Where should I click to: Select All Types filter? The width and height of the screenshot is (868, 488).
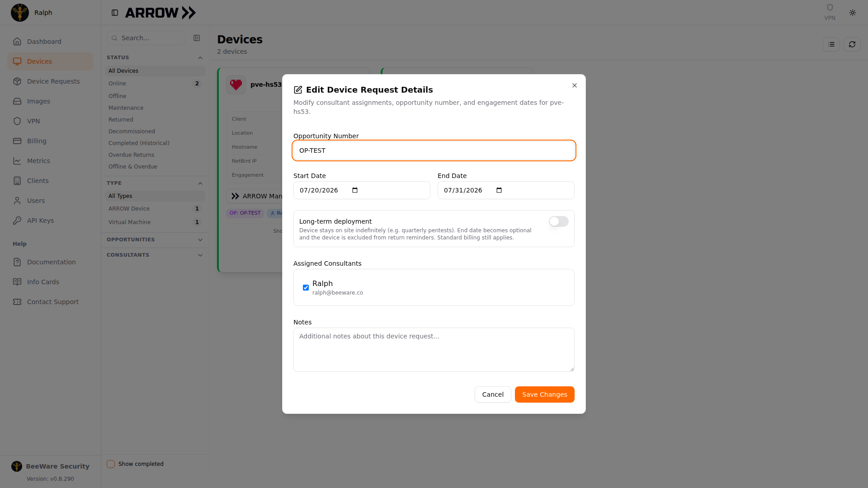pyautogui.click(x=155, y=196)
